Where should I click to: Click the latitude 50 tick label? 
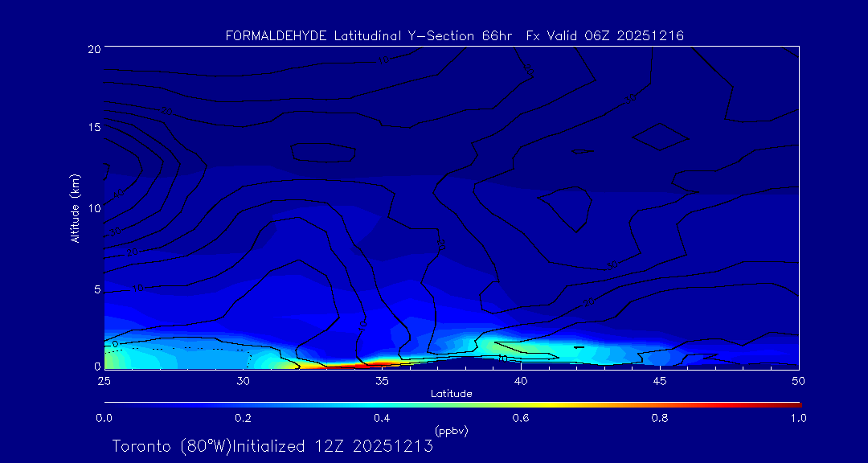pyautogui.click(x=799, y=380)
